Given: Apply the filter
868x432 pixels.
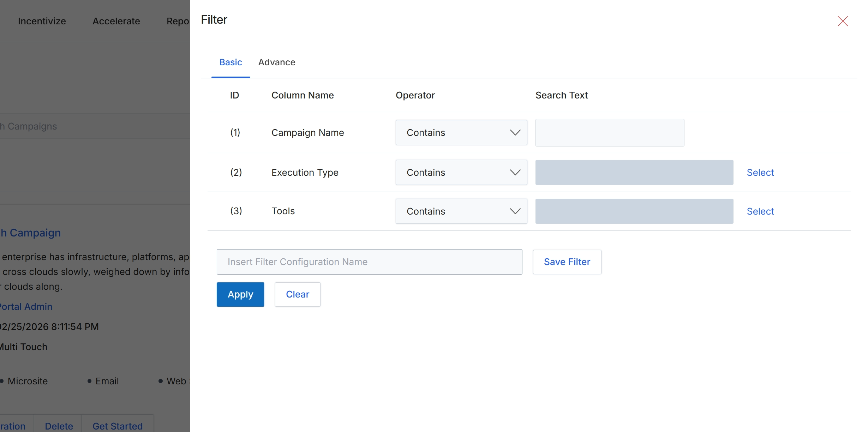Looking at the screenshot, I should (x=240, y=294).
